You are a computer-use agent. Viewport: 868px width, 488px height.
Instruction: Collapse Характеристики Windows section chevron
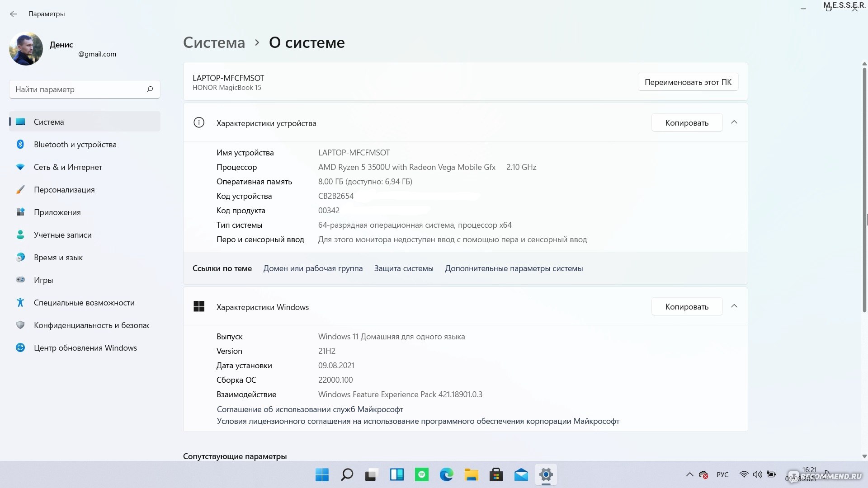point(734,306)
